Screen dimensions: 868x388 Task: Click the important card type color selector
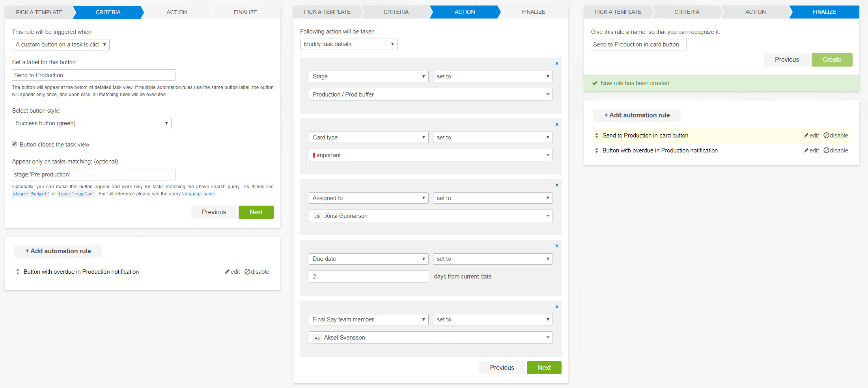pyautogui.click(x=430, y=155)
